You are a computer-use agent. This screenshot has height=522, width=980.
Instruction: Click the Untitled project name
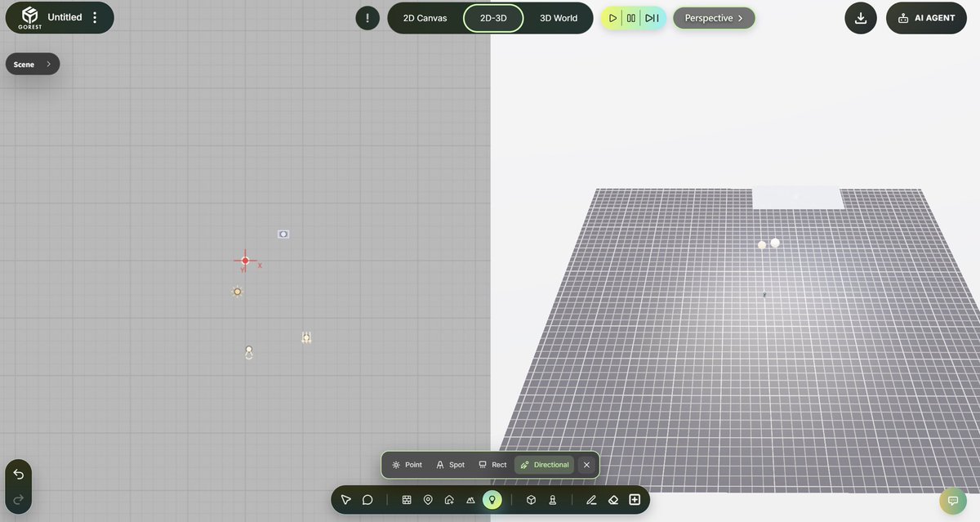(x=65, y=17)
